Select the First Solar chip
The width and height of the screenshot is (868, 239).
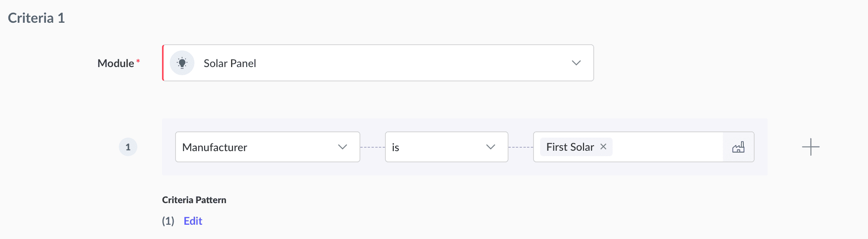(x=570, y=147)
